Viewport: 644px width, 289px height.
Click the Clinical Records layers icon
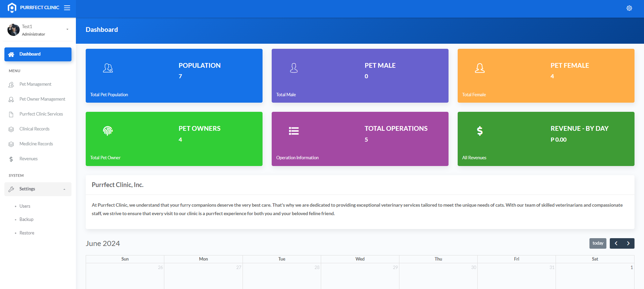pyautogui.click(x=11, y=129)
